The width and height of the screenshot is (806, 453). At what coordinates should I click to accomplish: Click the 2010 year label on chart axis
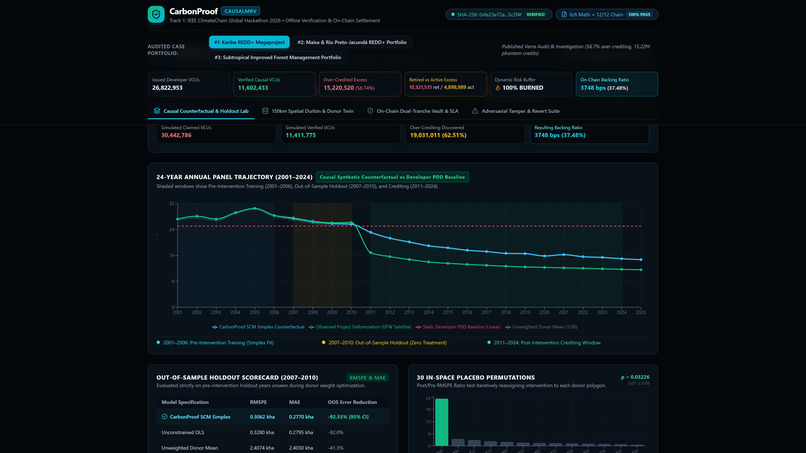click(351, 312)
